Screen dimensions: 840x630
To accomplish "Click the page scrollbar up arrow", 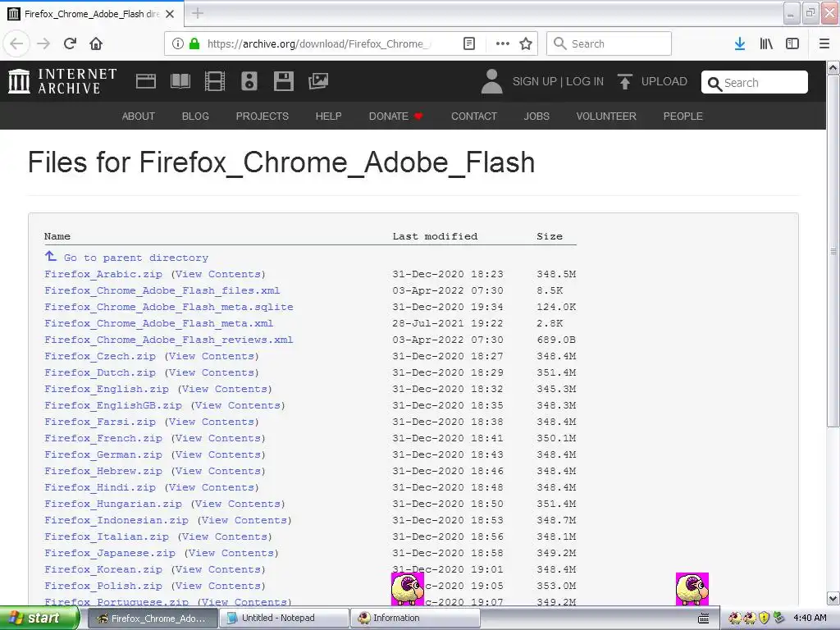I will (x=833, y=68).
